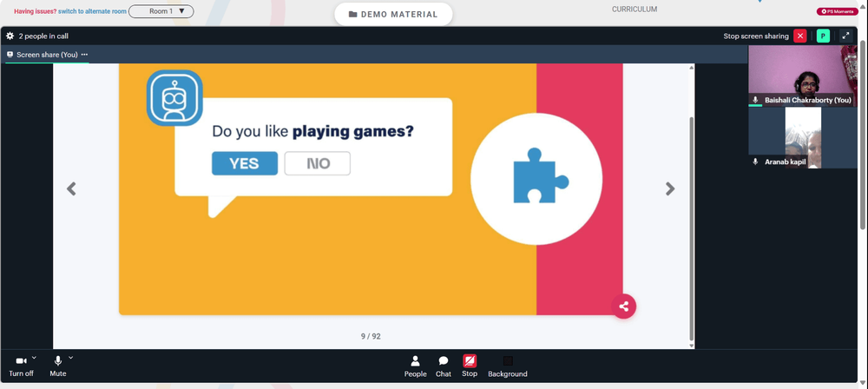Click the Stop screen sharing text
868x389 pixels.
pyautogui.click(x=756, y=36)
